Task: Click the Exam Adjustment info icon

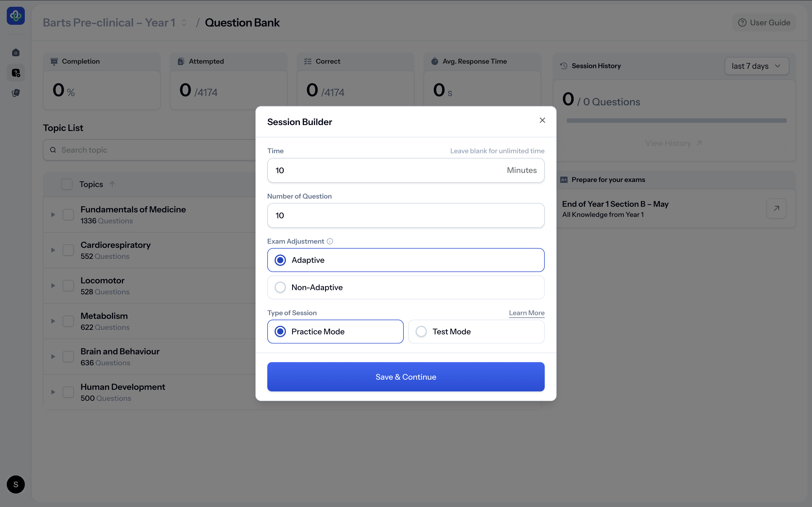Action: click(330, 241)
